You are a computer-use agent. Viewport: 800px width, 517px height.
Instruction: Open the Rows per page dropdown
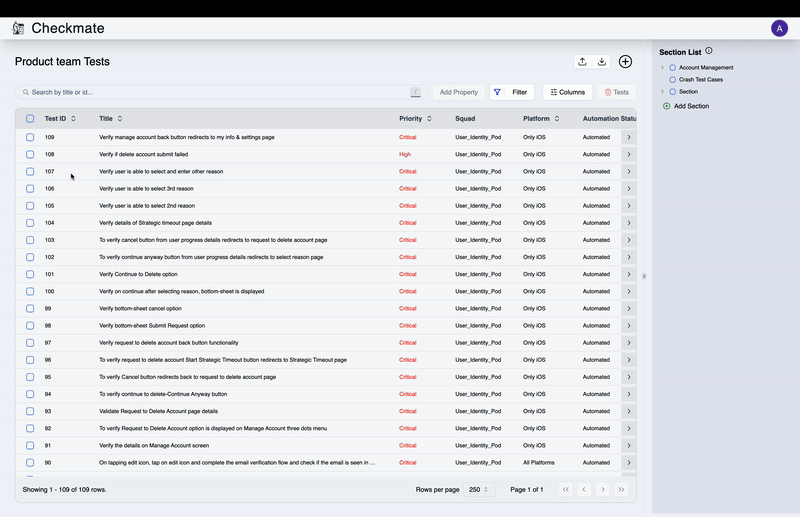(479, 489)
